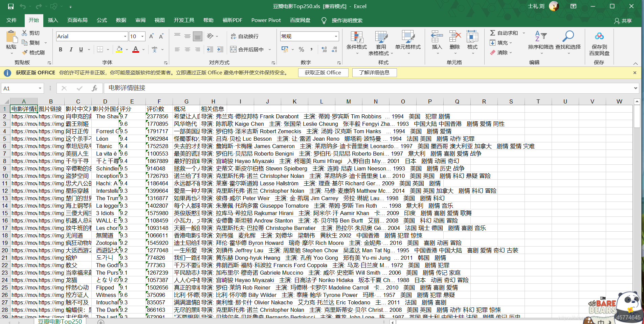Open the number format 常规 dropdown
This screenshot has width=644, height=324.
[x=336, y=36]
